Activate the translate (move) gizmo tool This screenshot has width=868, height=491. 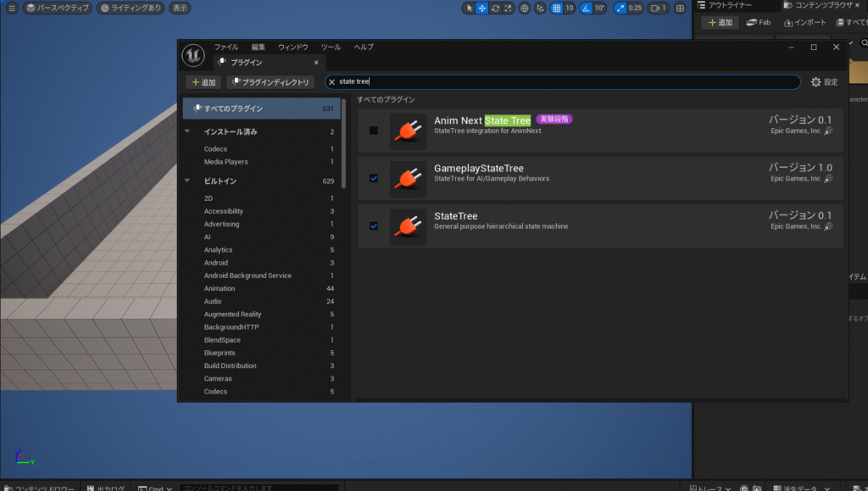[482, 8]
